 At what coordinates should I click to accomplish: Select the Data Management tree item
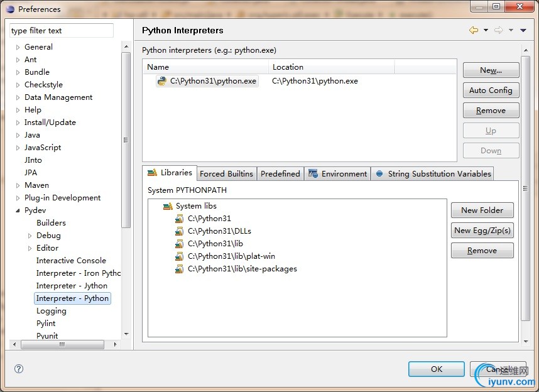coord(58,97)
